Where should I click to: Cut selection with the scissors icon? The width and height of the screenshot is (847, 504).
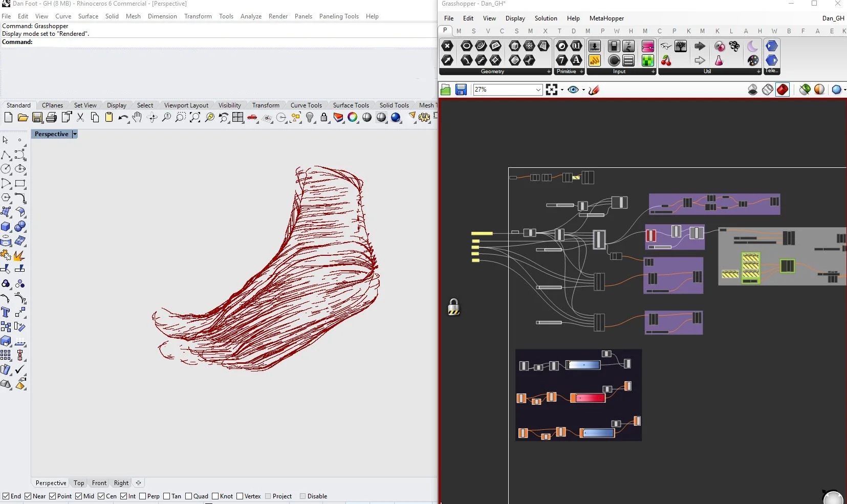tap(80, 118)
